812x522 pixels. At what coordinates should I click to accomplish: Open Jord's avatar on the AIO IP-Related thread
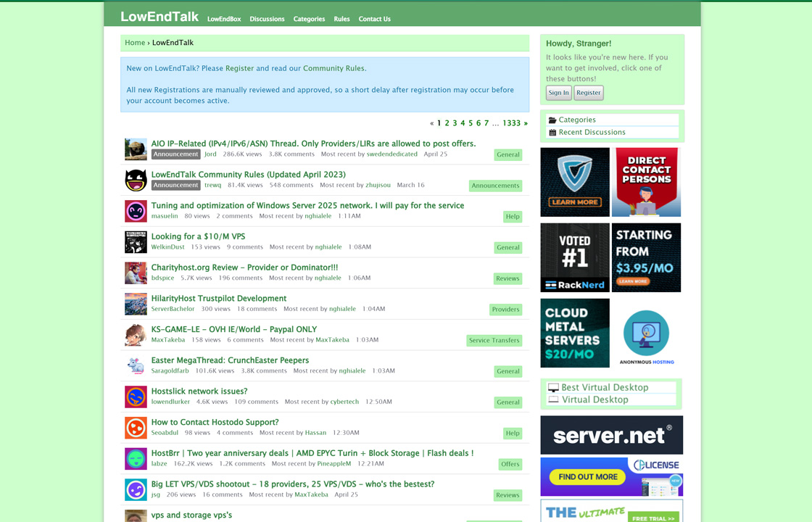click(136, 149)
